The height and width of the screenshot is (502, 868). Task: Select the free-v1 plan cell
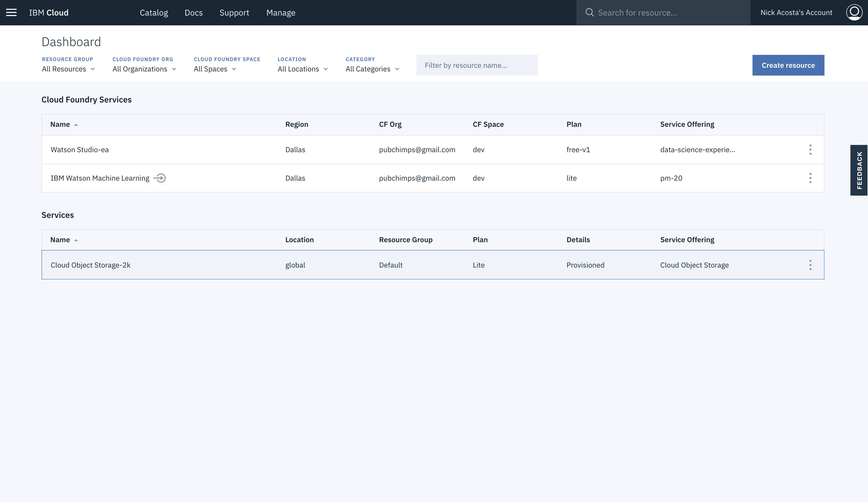click(x=578, y=150)
